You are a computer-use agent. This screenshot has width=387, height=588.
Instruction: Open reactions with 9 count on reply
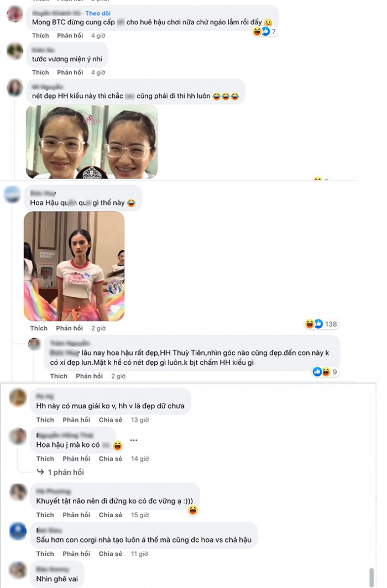pos(325,372)
